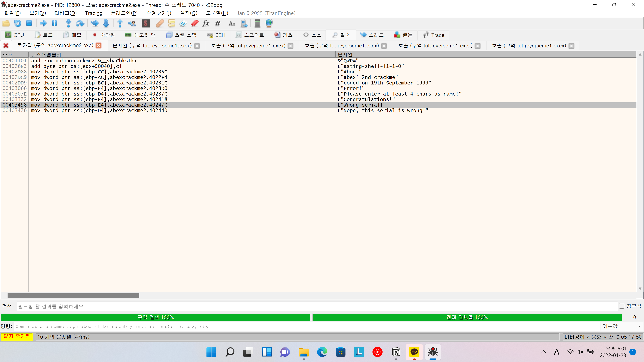The image size is (644, 362).
Task: Click the 검색 filter input field
Action: 317,306
